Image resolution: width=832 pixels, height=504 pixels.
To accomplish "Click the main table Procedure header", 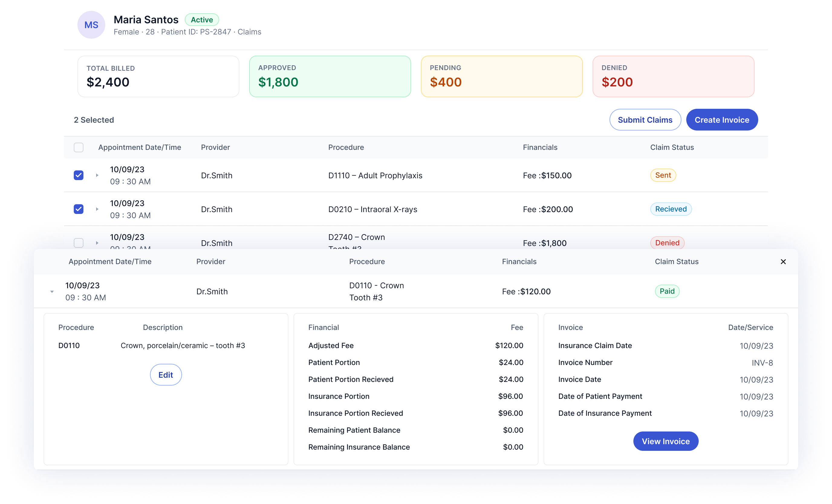I will coord(346,147).
